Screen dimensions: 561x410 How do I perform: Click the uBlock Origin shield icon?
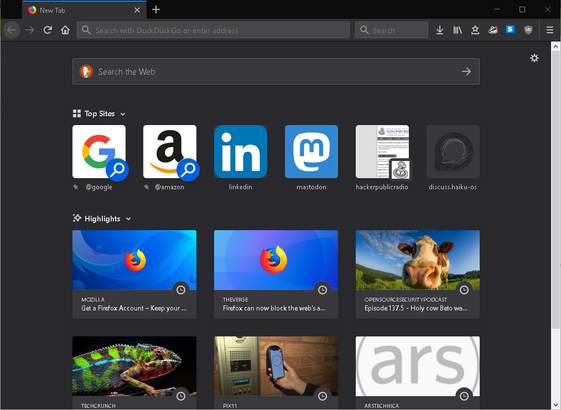tap(528, 30)
